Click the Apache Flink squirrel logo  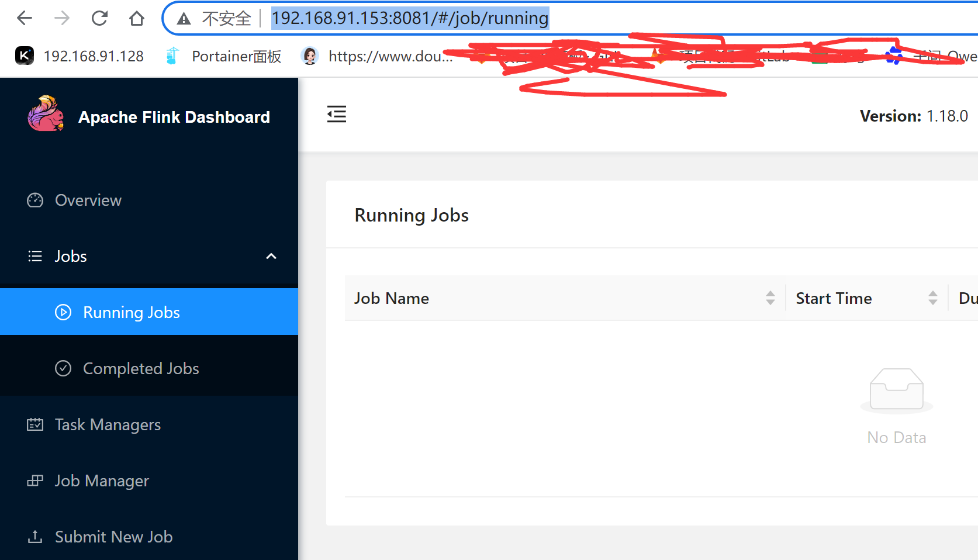[46, 114]
